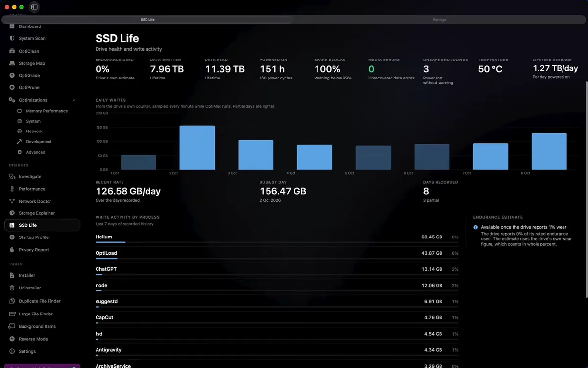Image resolution: width=588 pixels, height=368 pixels.
Task: Click the Optimizations gears icon
Action: [x=12, y=100]
